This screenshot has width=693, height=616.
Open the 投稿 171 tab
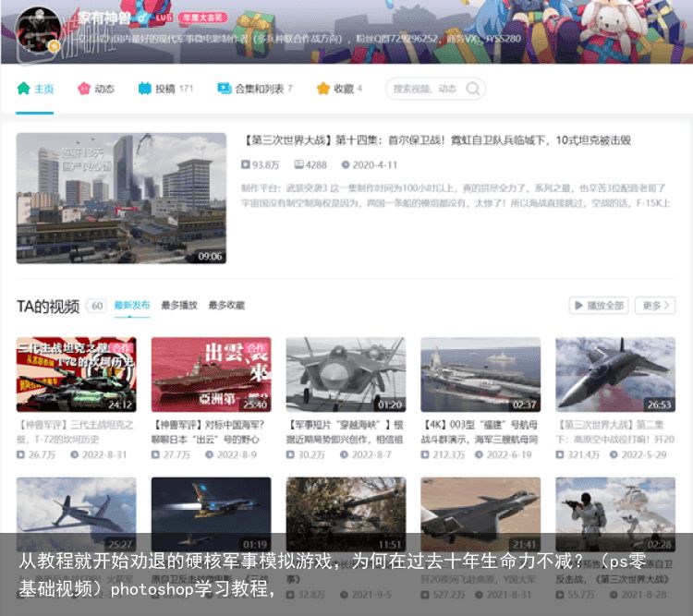[165, 89]
